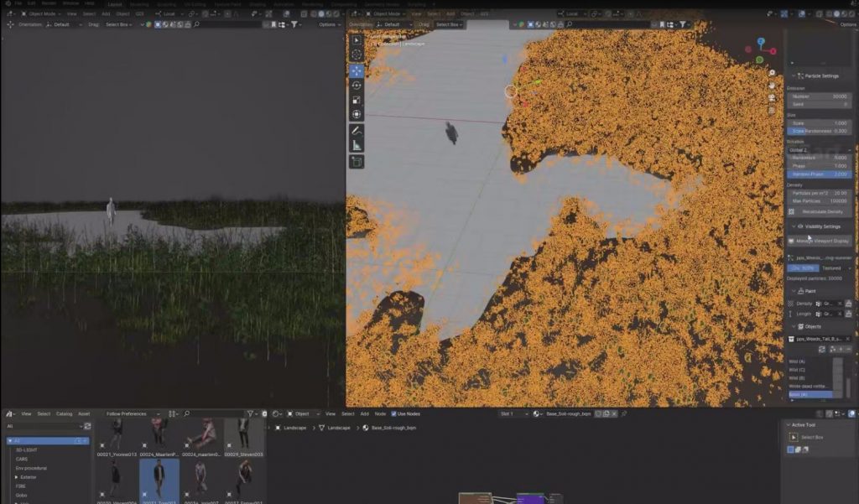This screenshot has width=859, height=504.
Task: Click the Recalculate Density icon
Action: tap(791, 212)
